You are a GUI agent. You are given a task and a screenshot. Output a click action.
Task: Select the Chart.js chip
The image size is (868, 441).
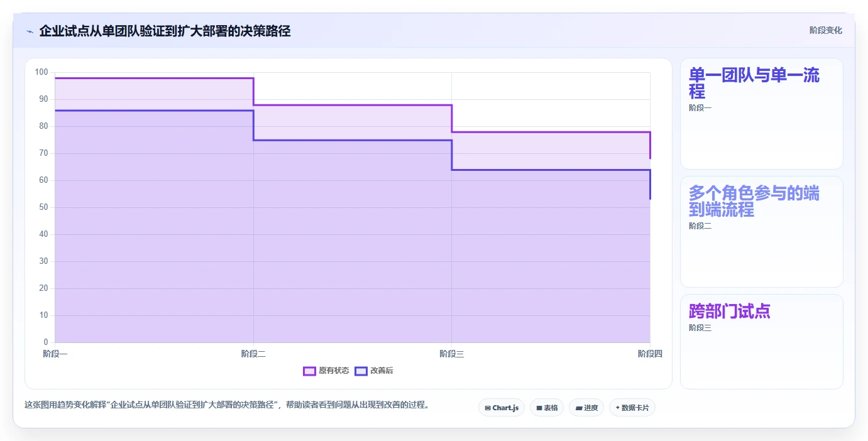(502, 408)
